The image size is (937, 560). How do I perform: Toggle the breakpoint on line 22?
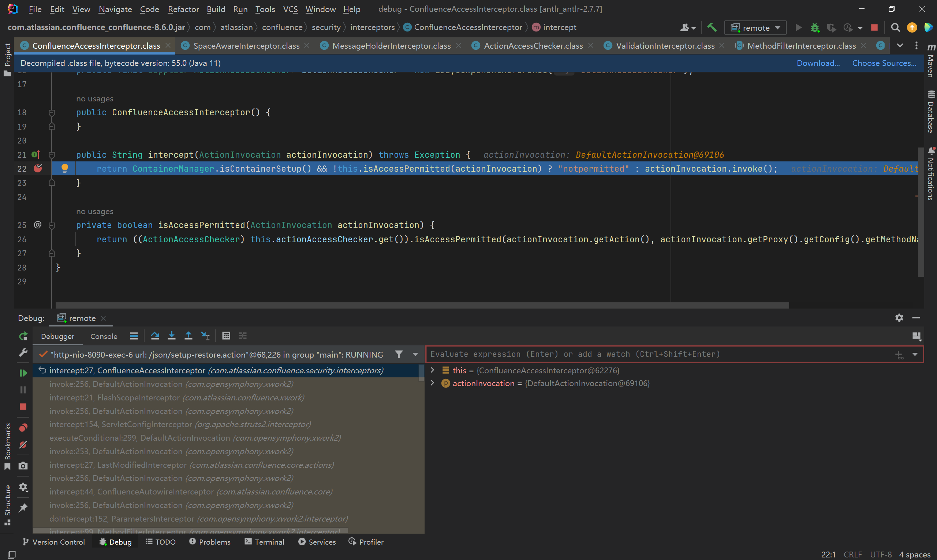[x=38, y=168]
